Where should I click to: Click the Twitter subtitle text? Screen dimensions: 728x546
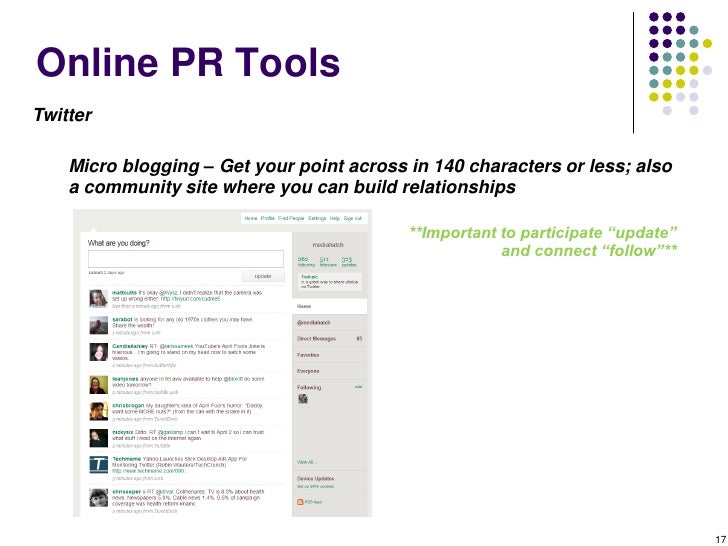point(63,115)
